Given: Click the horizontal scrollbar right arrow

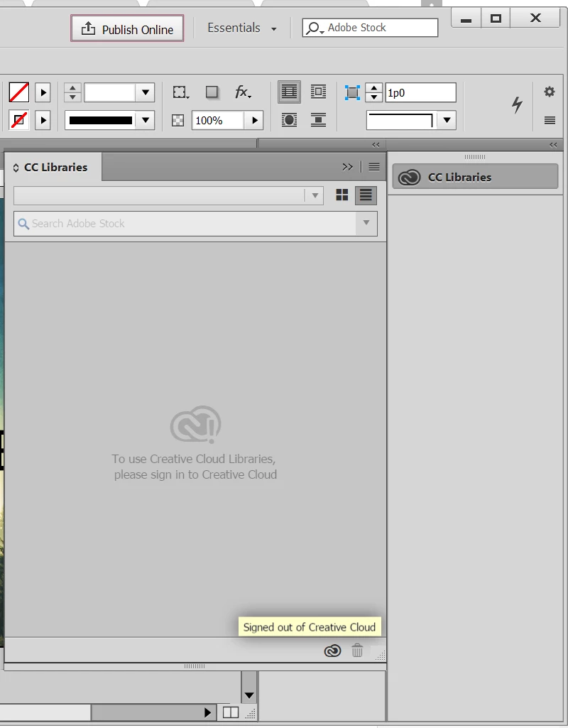Looking at the screenshot, I should coord(207,712).
